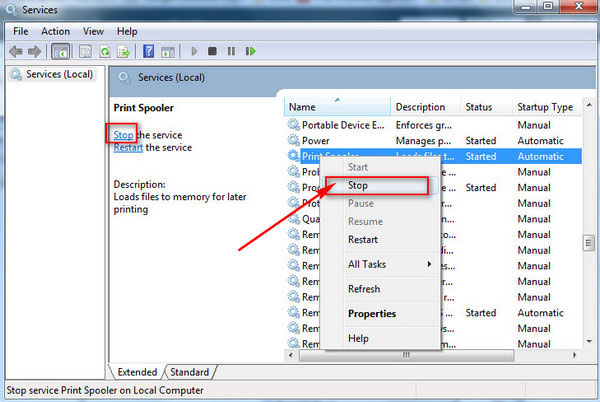Click the Restart the service link
The image size is (600, 402).
tap(128, 148)
